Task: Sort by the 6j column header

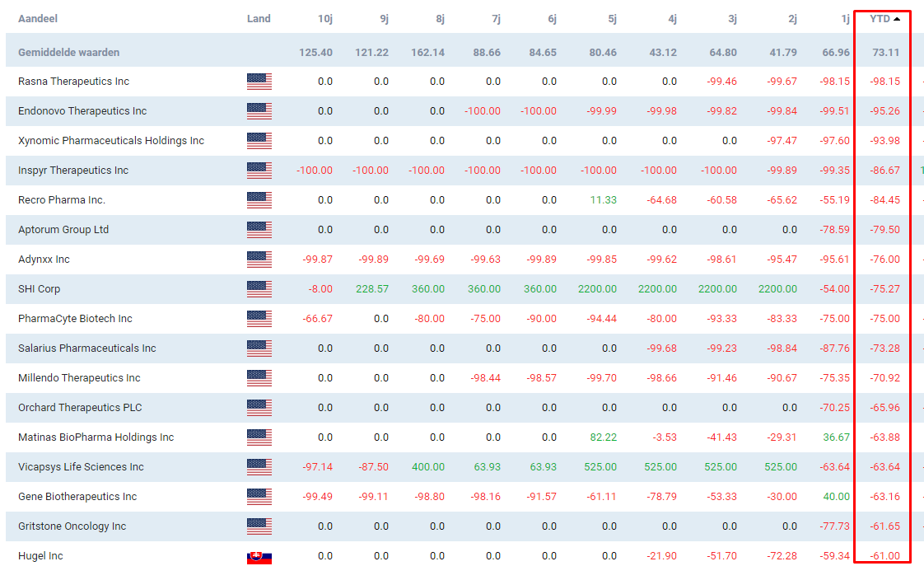Action: [552, 19]
